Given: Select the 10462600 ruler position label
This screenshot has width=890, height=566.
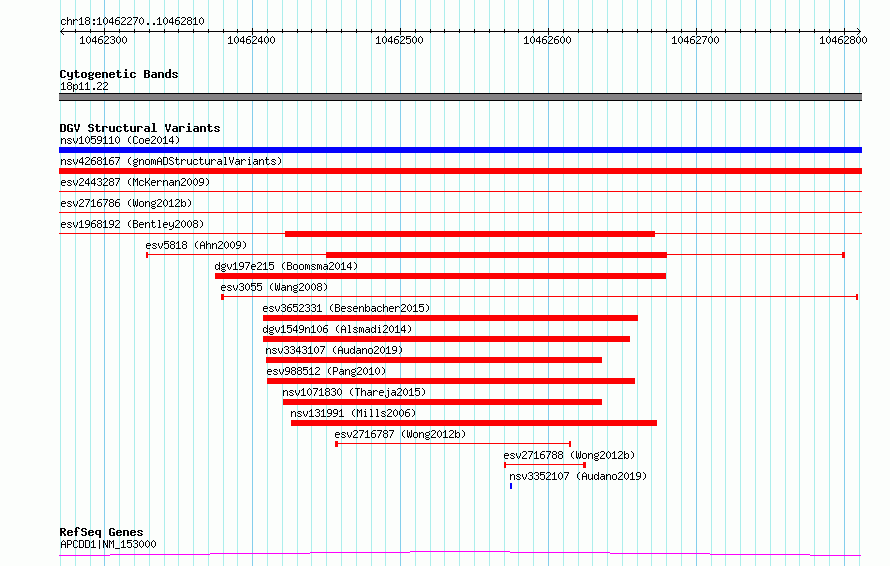Looking at the screenshot, I should coord(547,40).
